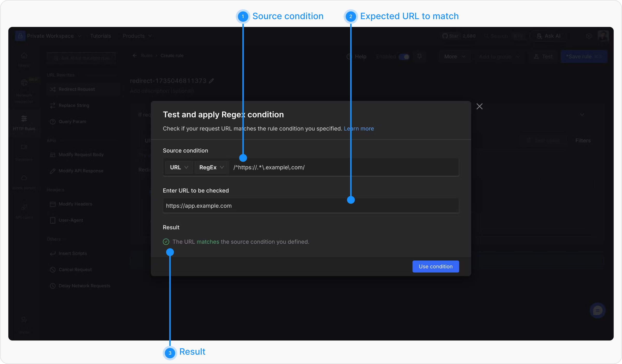Image resolution: width=622 pixels, height=364 pixels.
Task: Click the pencil icon to edit rule name
Action: coord(211,81)
